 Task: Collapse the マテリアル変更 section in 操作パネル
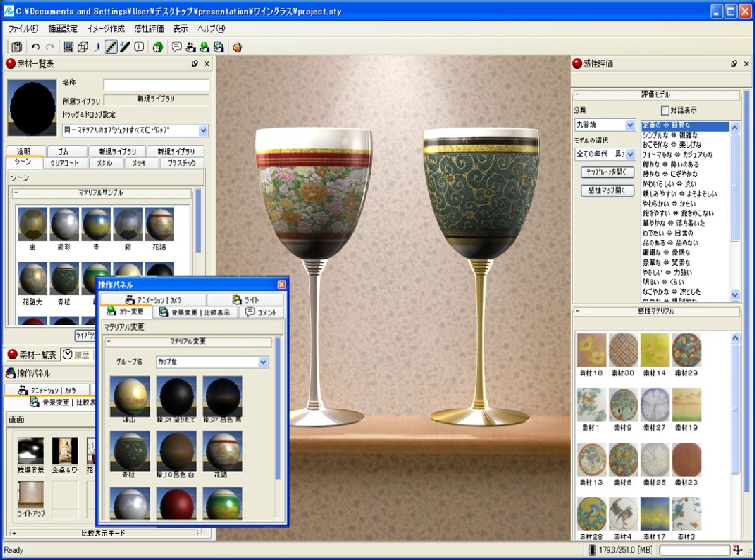click(x=108, y=341)
